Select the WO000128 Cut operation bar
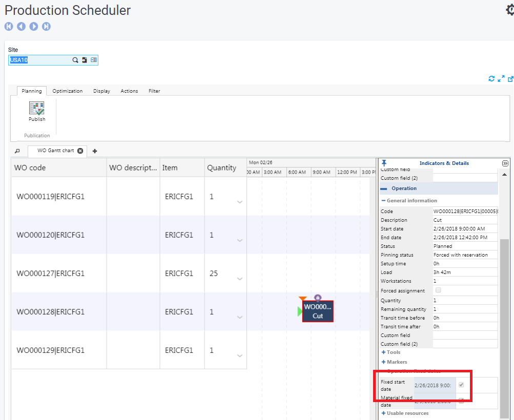 (318, 311)
